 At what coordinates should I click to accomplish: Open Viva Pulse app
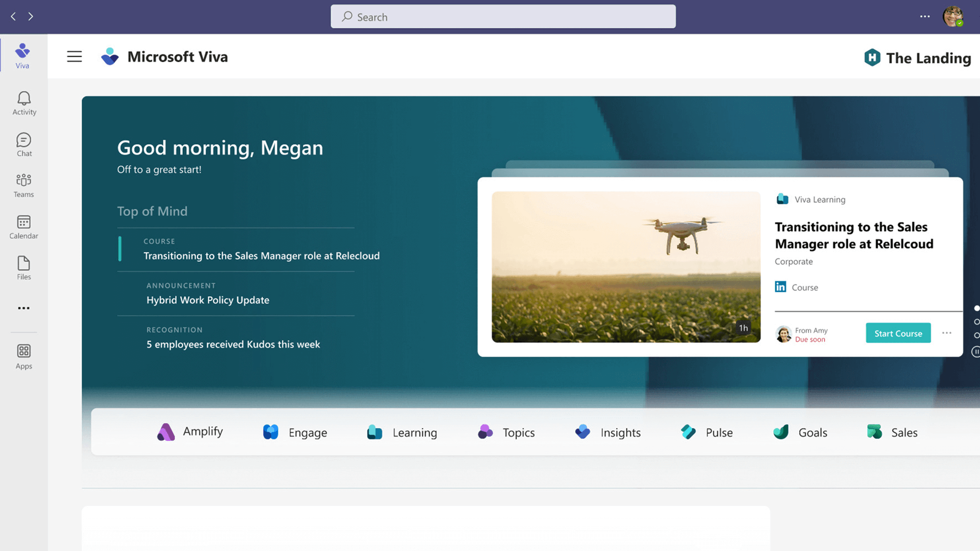pos(706,432)
